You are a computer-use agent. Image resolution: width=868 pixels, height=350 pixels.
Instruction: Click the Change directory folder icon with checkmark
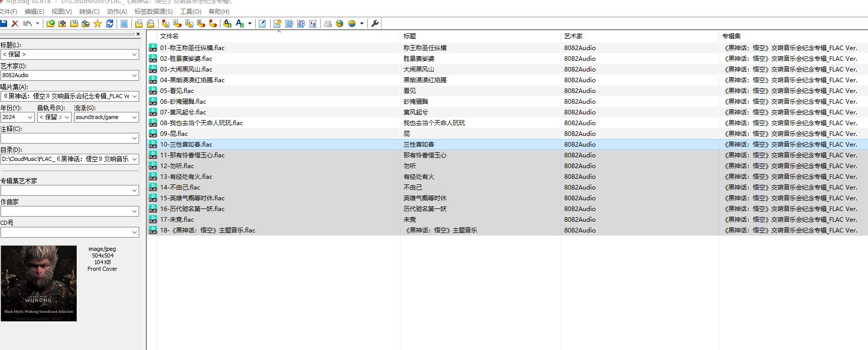[50, 24]
